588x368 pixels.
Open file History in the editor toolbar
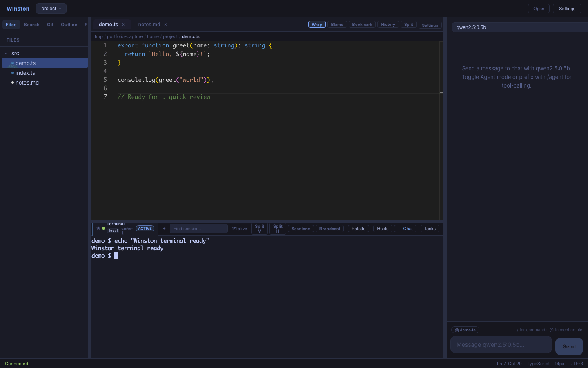(x=388, y=25)
